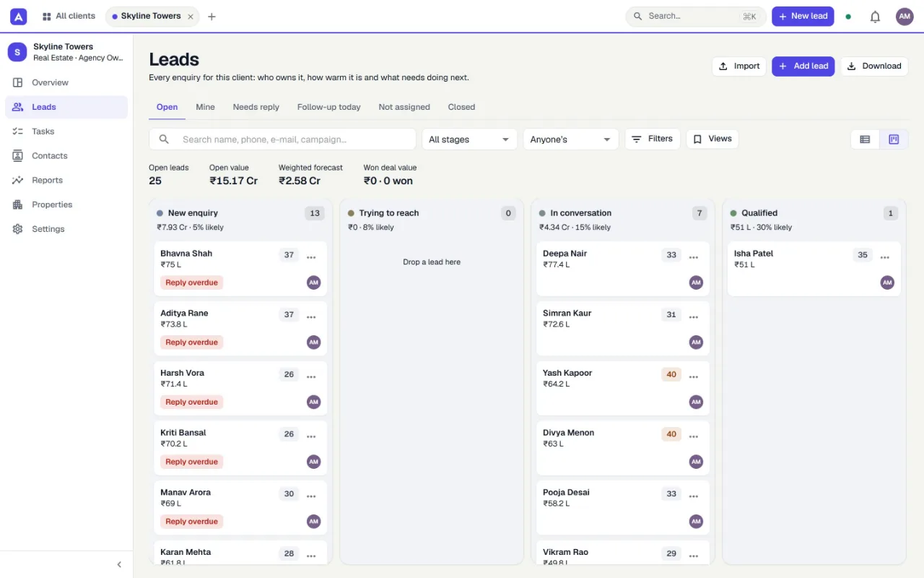
Task: Focus the top Search field
Action: [695, 17]
